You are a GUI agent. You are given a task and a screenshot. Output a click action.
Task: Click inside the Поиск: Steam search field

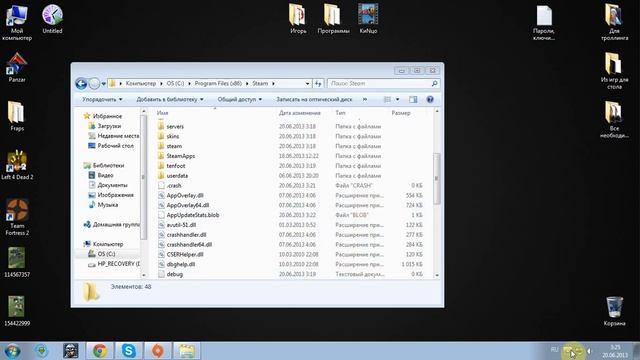coord(380,84)
